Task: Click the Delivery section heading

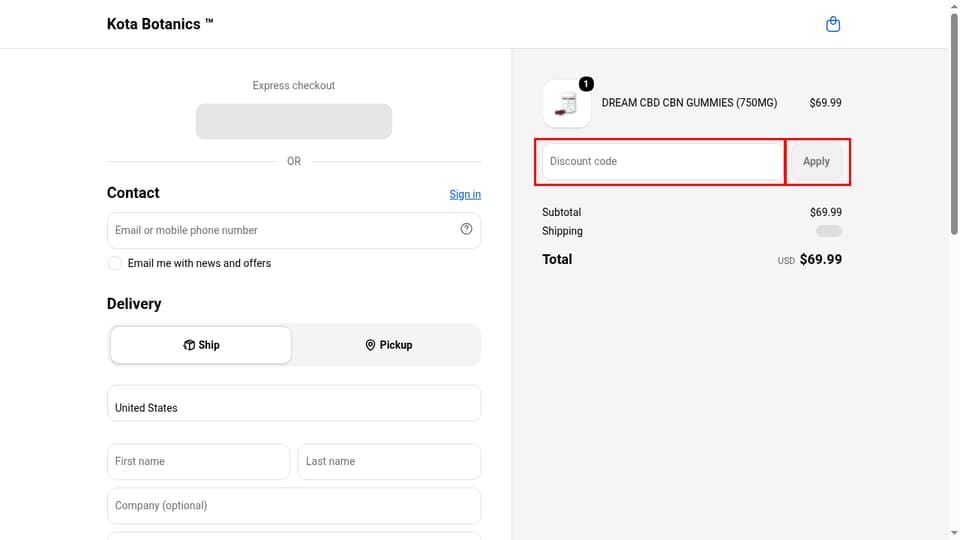Action: pos(134,304)
